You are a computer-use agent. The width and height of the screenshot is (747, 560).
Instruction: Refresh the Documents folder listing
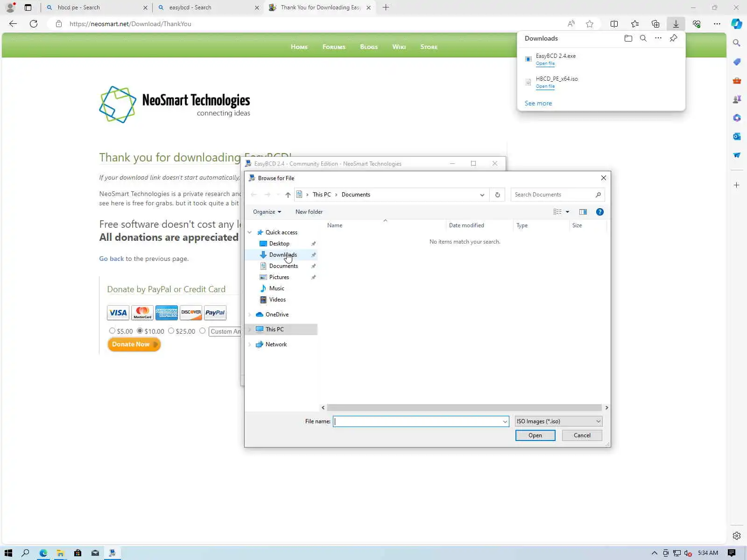click(x=497, y=195)
